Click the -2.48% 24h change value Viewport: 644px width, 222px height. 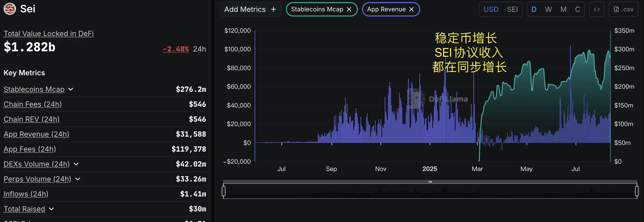point(176,49)
